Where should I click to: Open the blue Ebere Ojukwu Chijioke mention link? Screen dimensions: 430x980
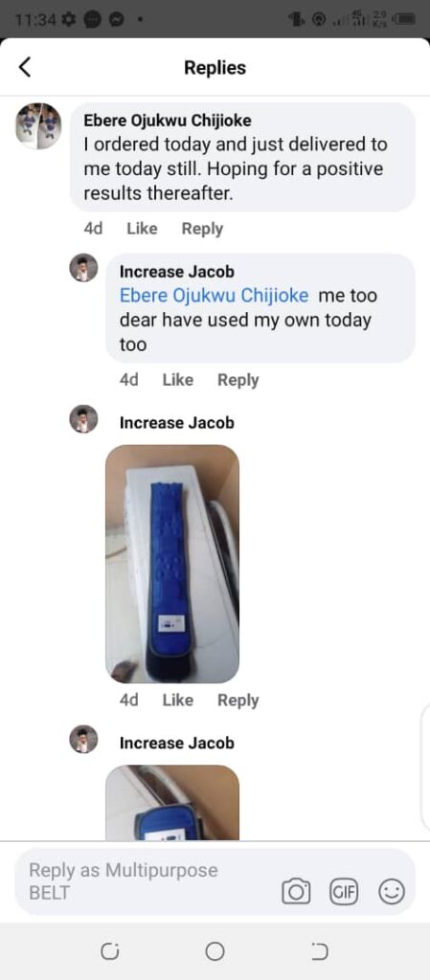[x=214, y=295]
